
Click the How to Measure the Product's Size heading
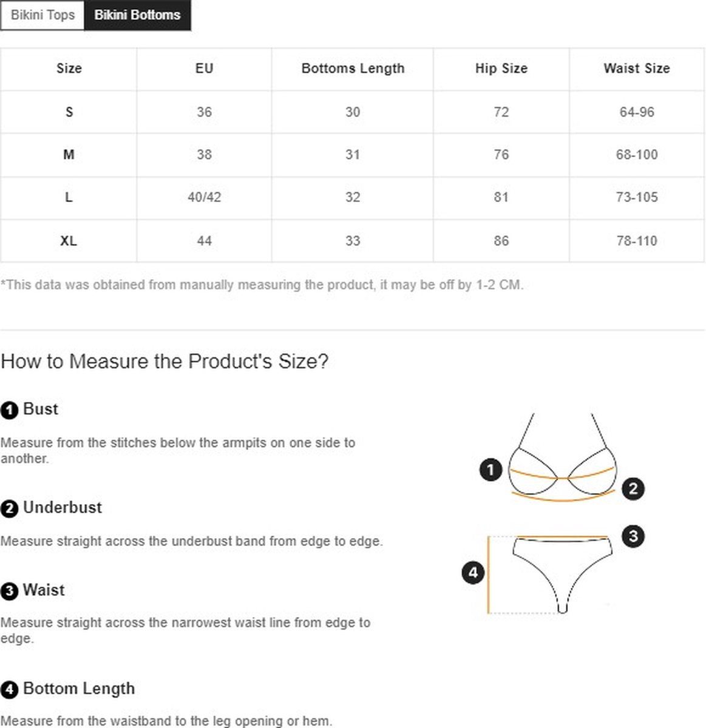[165, 362]
